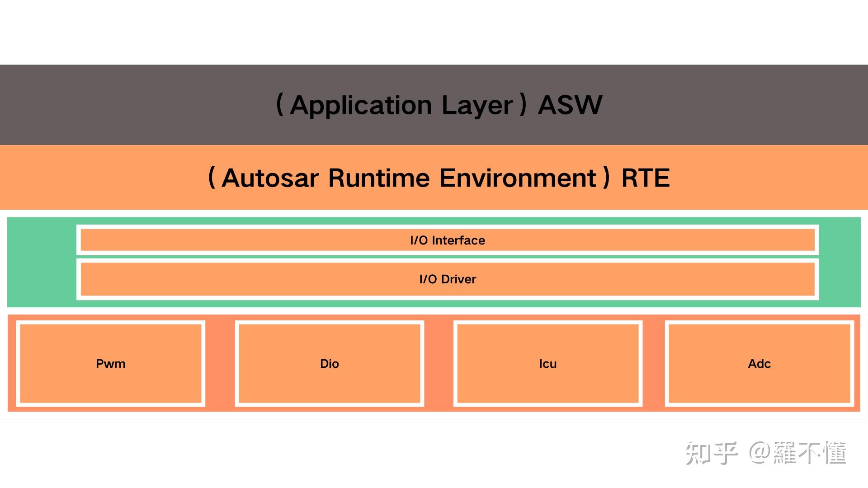Click the word Autosar in RTE bar

[x=270, y=178]
